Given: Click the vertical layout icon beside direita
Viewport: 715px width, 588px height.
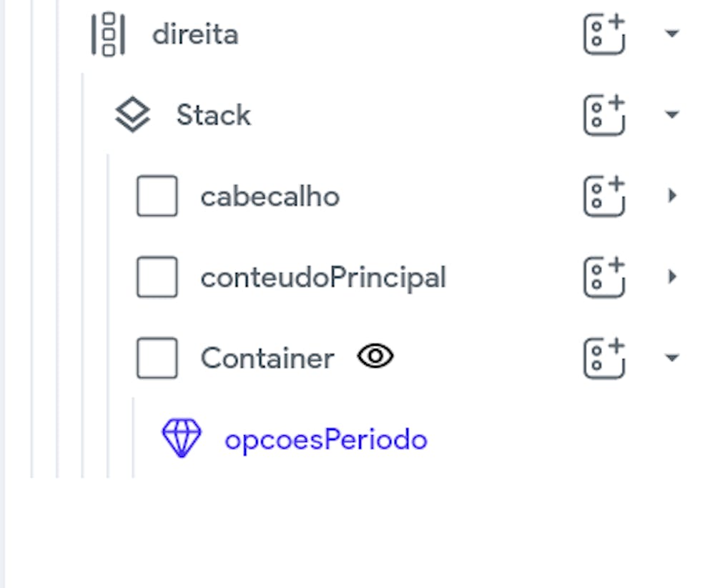Looking at the screenshot, I should coord(109,33).
